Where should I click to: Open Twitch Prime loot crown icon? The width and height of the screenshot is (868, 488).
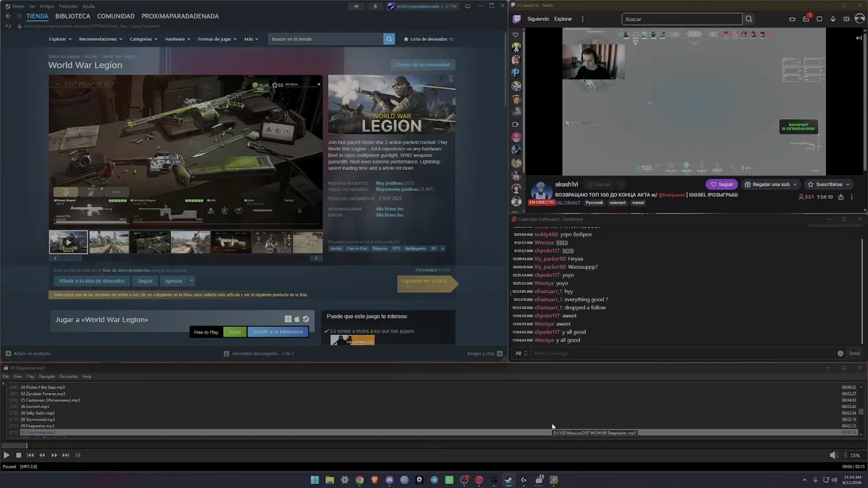(x=792, y=19)
